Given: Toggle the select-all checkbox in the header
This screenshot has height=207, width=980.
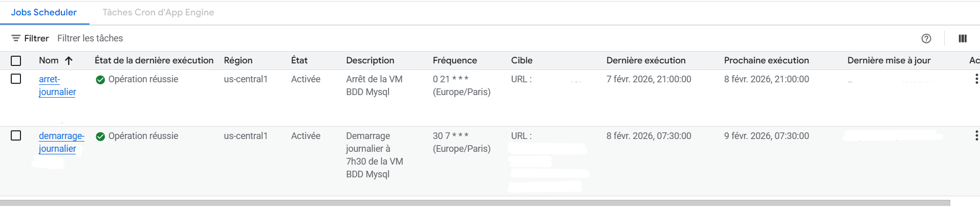Looking at the screenshot, I should [x=16, y=61].
